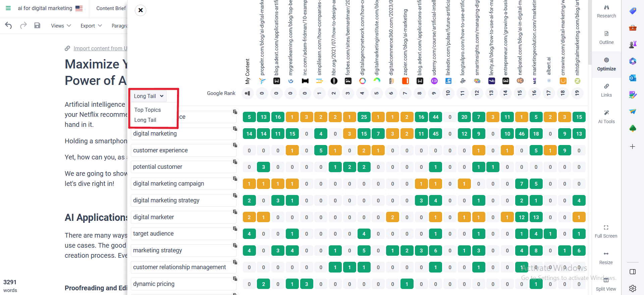
Task: Expand the Long Tail dropdown
Action: (149, 96)
